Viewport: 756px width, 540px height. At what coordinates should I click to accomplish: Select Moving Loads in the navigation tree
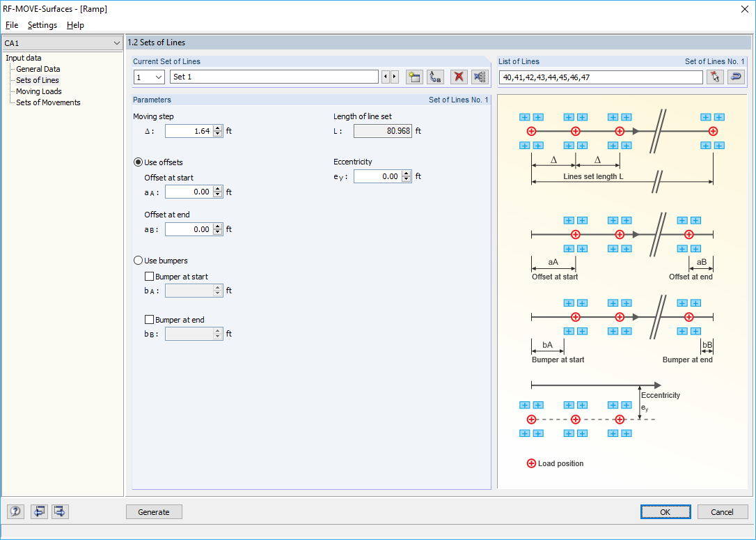[38, 91]
